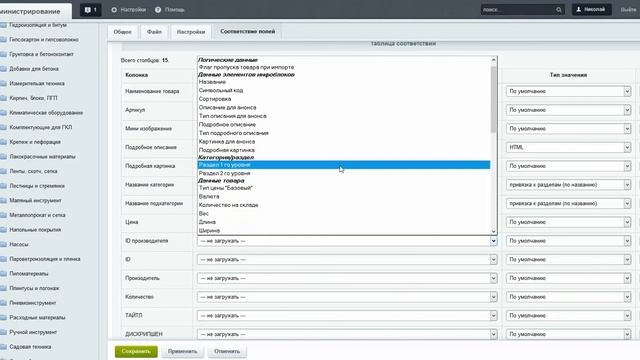
Task: Open Ручной инструмент in the sidebar tree
Action: (x=33, y=332)
